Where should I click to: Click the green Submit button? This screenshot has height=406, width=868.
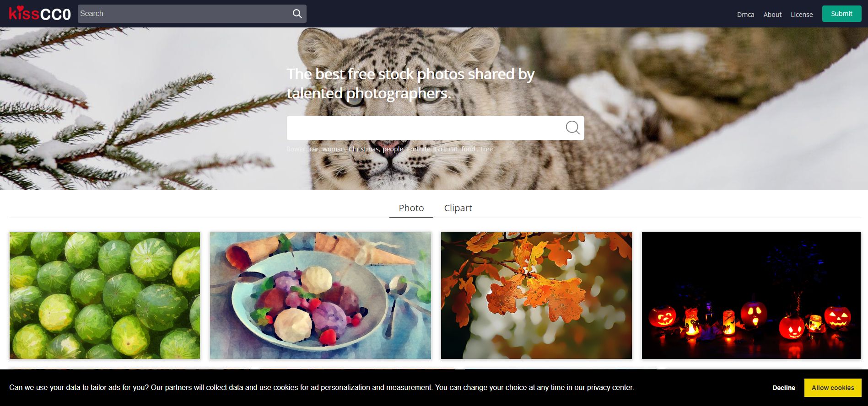[x=841, y=14]
